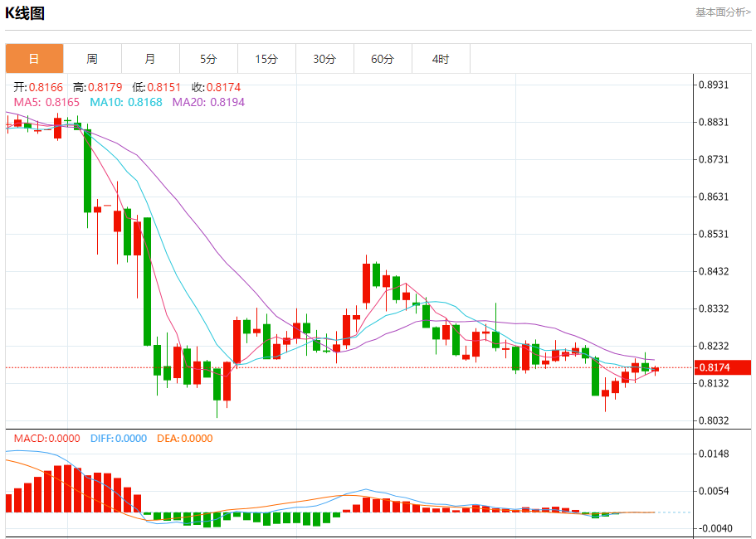Click the 收:0.8174 close value

point(217,87)
